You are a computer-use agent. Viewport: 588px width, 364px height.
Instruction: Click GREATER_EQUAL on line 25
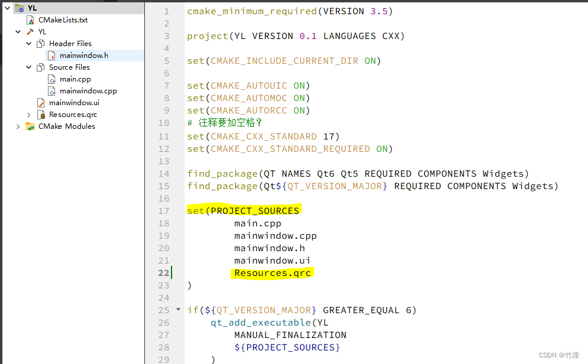pyautogui.click(x=361, y=310)
